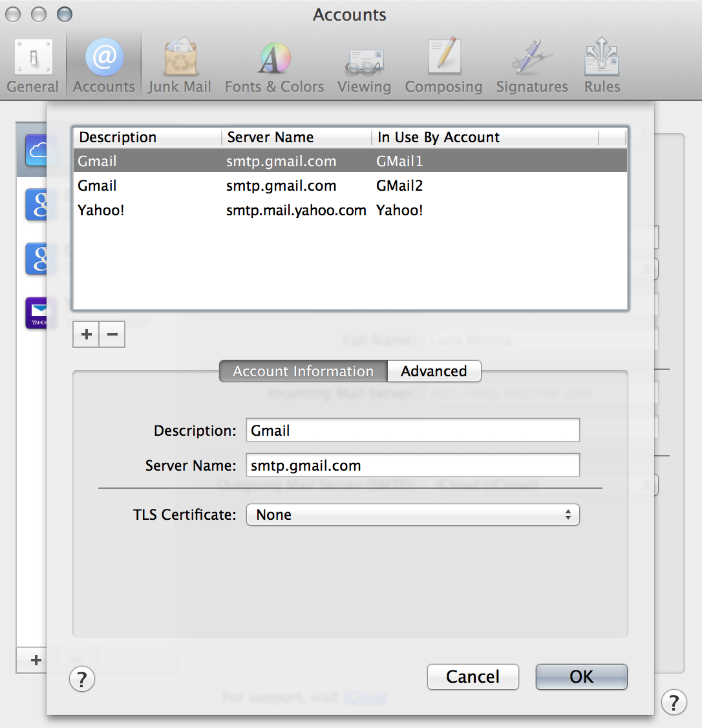Select the second Google account icon
Image resolution: width=702 pixels, height=728 pixels.
tap(36, 259)
